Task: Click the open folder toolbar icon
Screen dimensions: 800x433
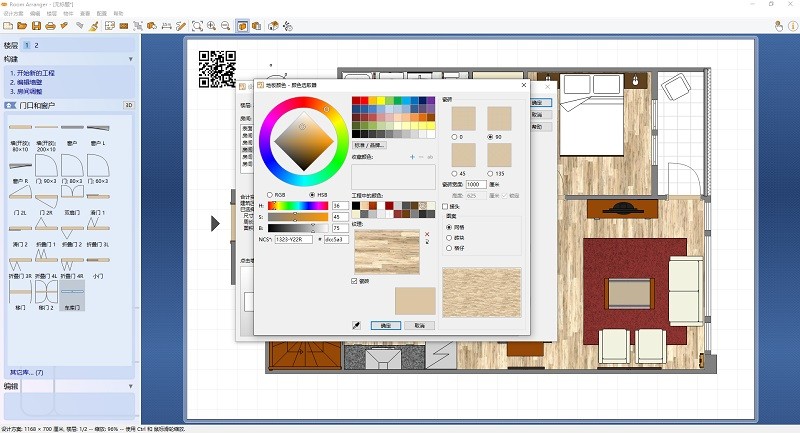Action: (x=22, y=26)
